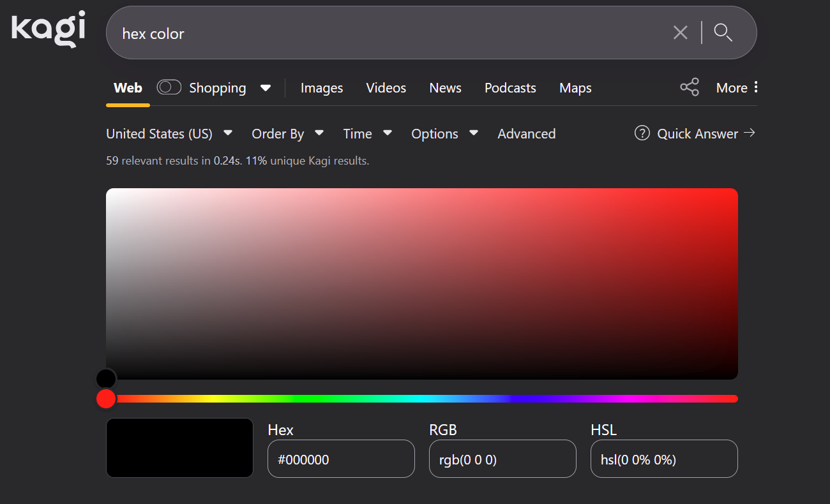Click the Advanced search link
Screen dimensions: 830x504
[526, 134]
